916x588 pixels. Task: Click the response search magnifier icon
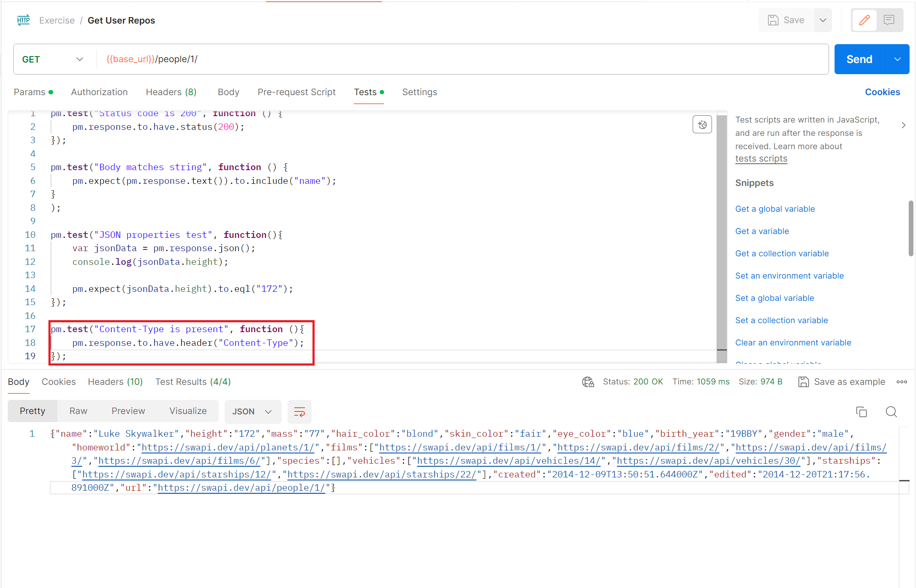coord(891,412)
